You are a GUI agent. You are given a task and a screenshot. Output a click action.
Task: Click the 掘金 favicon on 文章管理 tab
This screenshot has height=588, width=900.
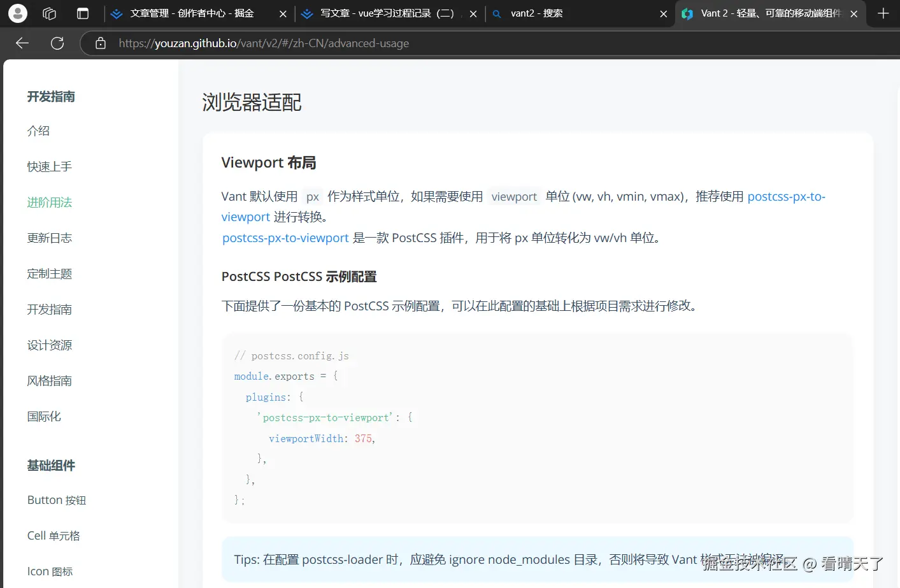[117, 13]
